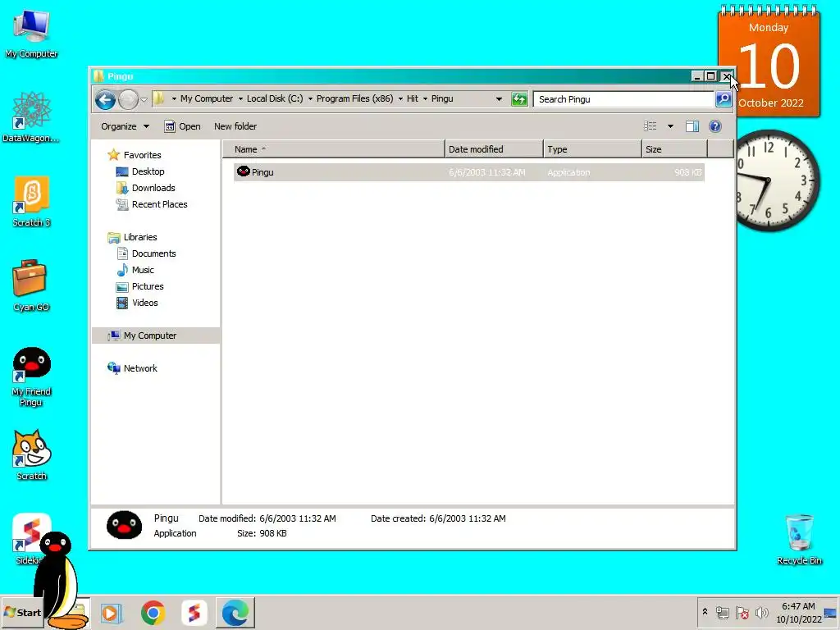Image resolution: width=840 pixels, height=630 pixels.
Task: Select the Pingu breadcrumb in the address bar
Action: pos(442,98)
